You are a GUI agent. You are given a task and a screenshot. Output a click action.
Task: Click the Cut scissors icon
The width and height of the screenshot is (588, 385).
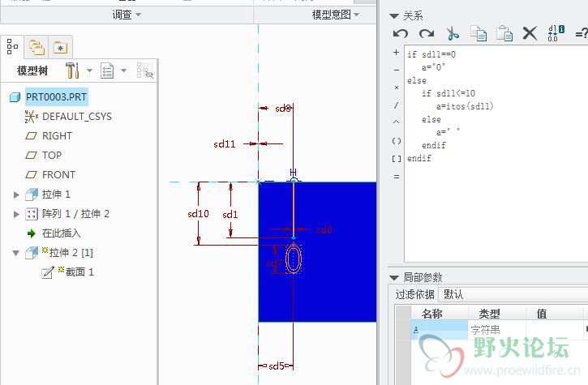tap(453, 33)
